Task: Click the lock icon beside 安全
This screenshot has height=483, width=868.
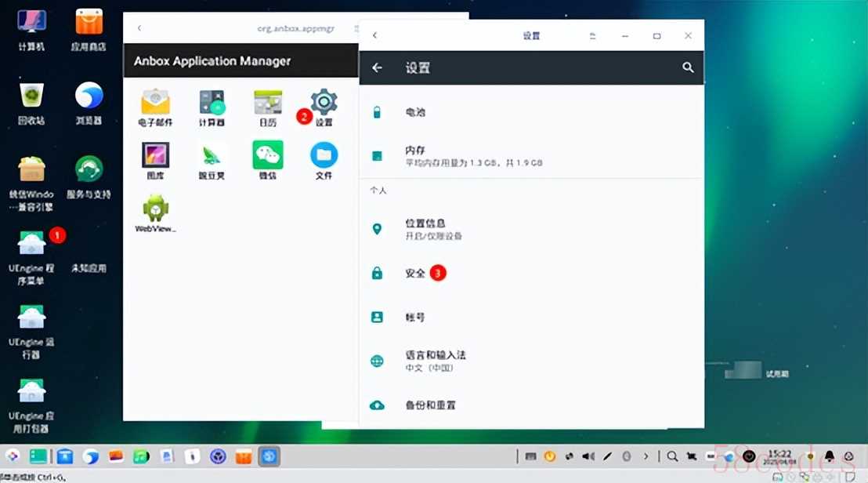Action: [x=377, y=273]
